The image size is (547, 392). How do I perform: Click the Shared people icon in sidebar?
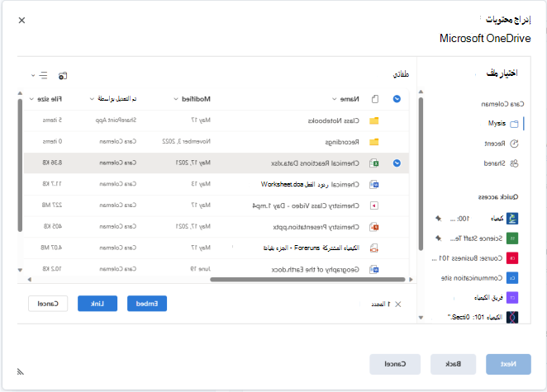coord(514,163)
